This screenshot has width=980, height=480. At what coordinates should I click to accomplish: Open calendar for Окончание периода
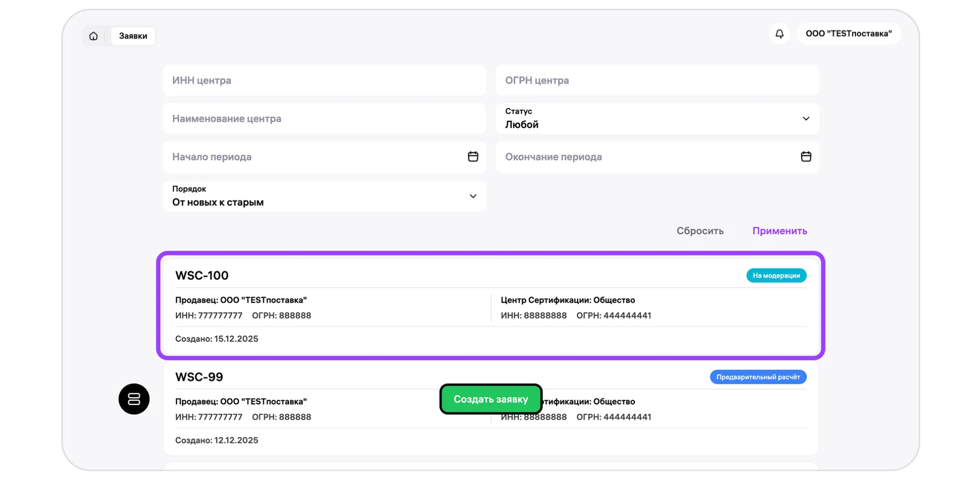(805, 156)
